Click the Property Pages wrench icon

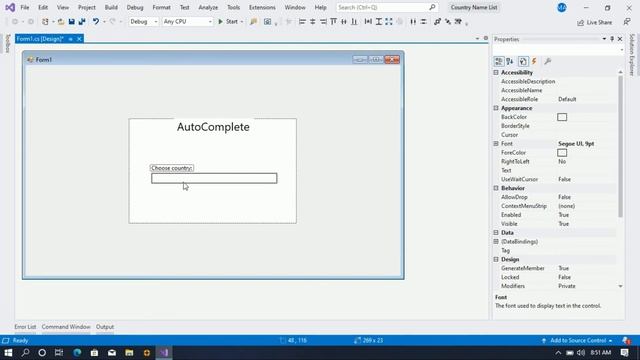pyautogui.click(x=548, y=61)
